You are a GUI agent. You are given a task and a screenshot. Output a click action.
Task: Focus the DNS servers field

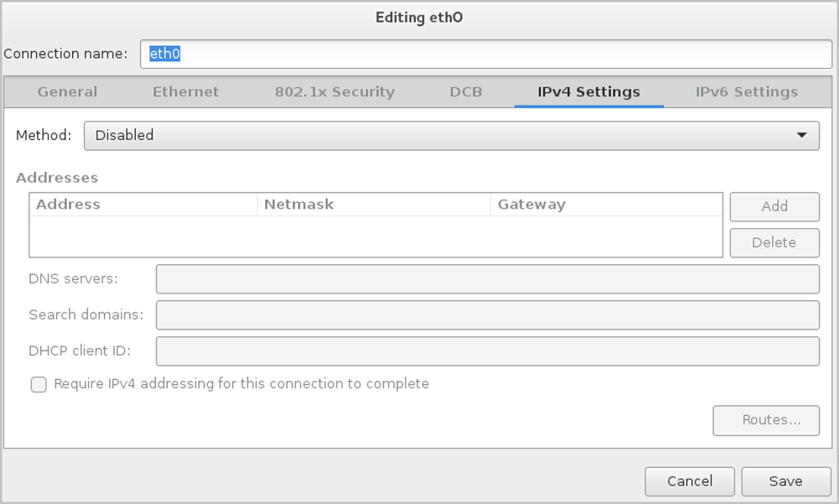(487, 279)
